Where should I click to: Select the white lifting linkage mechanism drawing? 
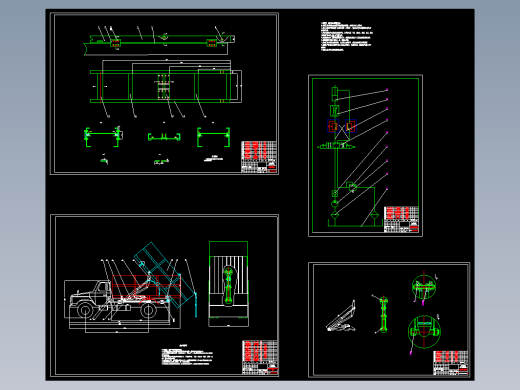coord(341,316)
